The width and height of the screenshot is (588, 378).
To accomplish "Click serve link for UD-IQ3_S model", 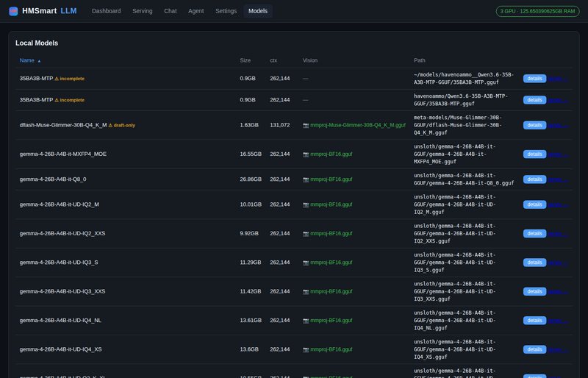I will coord(558,262).
